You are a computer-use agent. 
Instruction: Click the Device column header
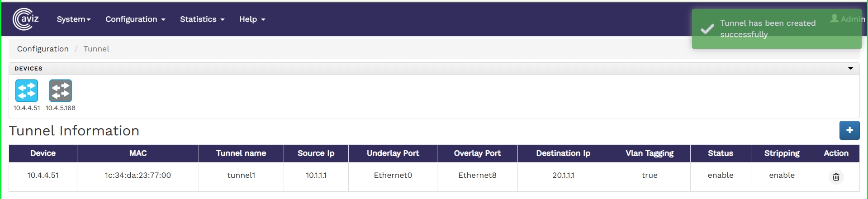(x=43, y=153)
